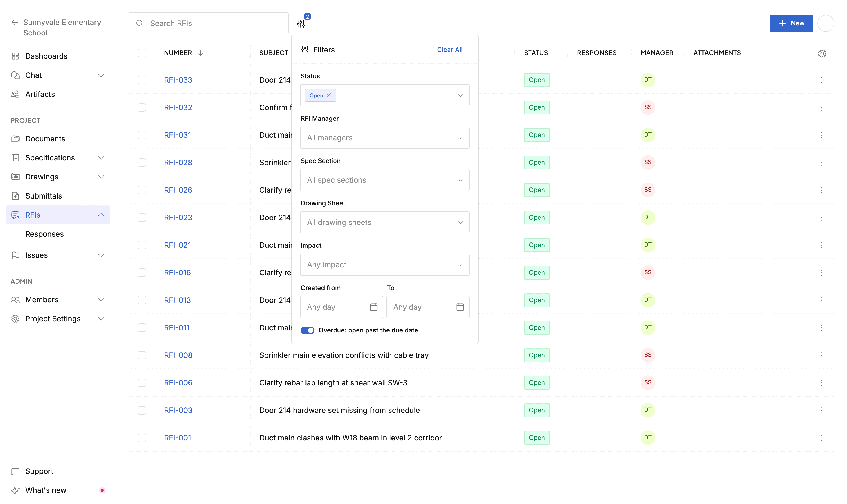The width and height of the screenshot is (847, 504).
Task: Open the RFI-023 link
Action: click(x=178, y=218)
